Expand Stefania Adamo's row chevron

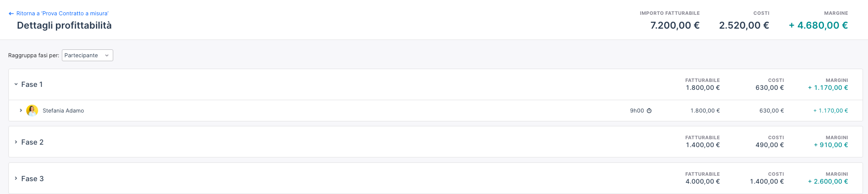(x=21, y=111)
